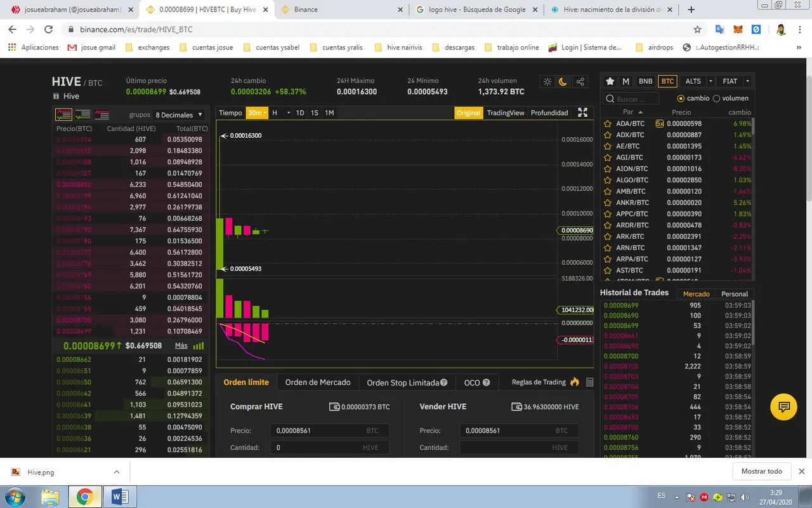Click the Windows Start button
812x508 pixels.
tap(15, 497)
